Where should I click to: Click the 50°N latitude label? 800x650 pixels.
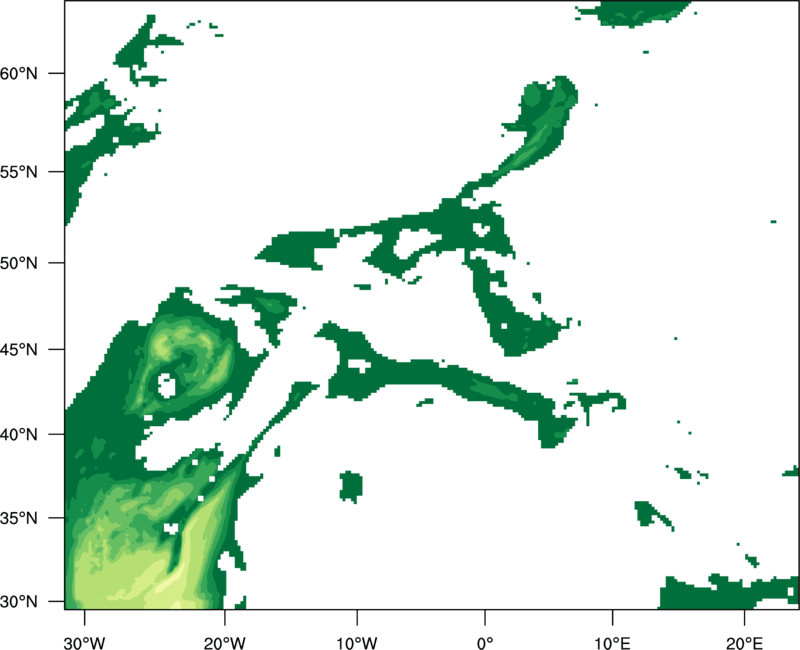pyautogui.click(x=19, y=263)
